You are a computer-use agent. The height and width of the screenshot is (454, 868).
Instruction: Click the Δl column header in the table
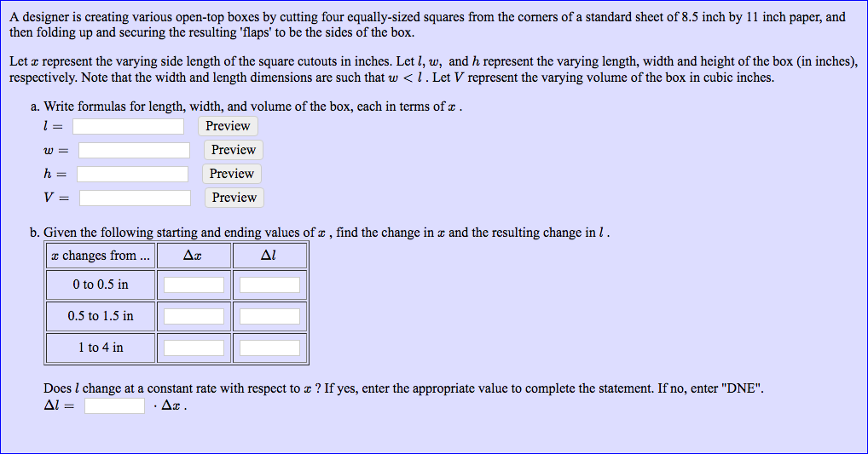(269, 256)
